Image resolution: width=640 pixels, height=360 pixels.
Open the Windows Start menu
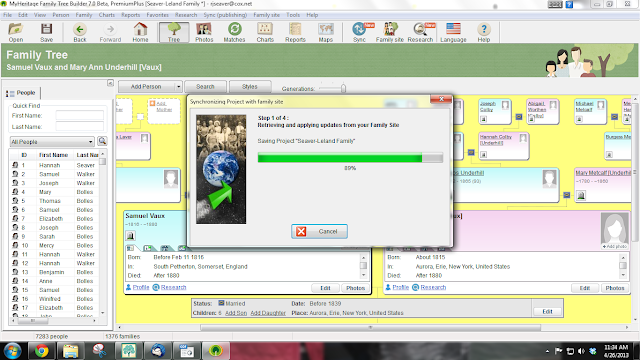13,351
